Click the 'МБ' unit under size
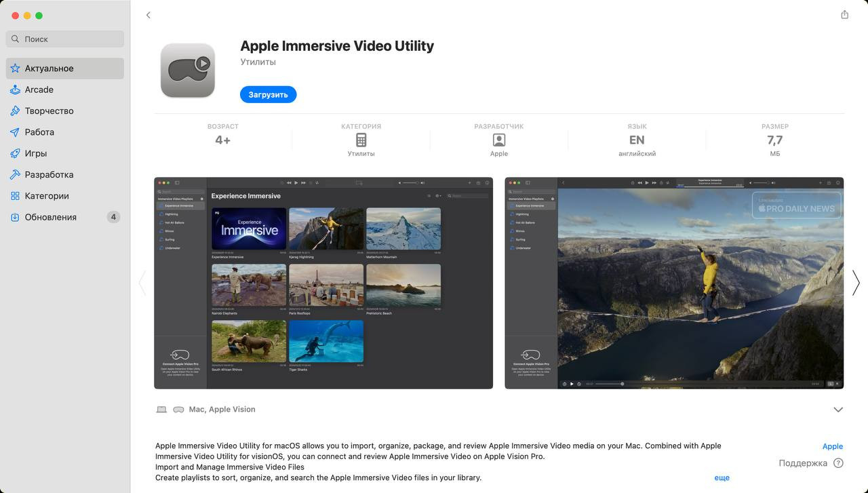 775,154
